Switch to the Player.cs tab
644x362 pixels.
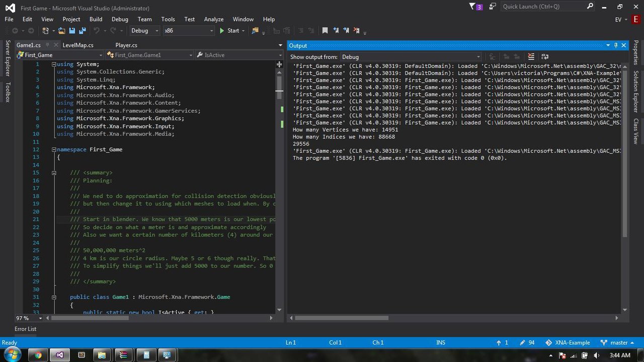[126, 45]
